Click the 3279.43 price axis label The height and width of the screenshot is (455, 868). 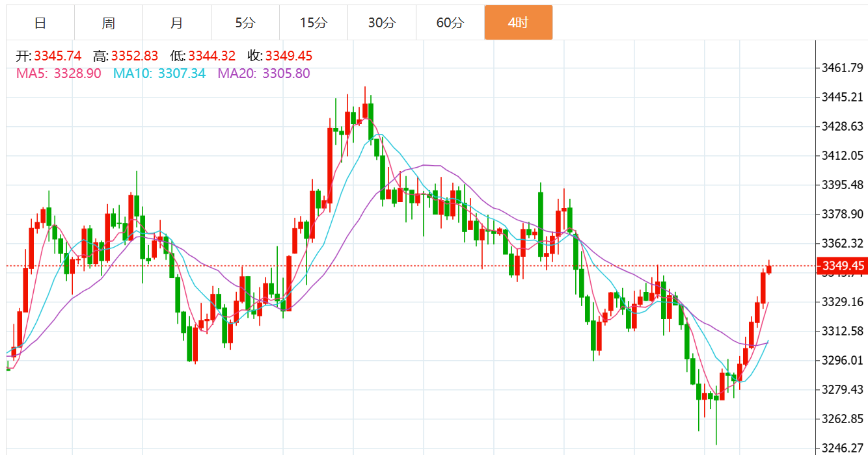[x=843, y=389]
